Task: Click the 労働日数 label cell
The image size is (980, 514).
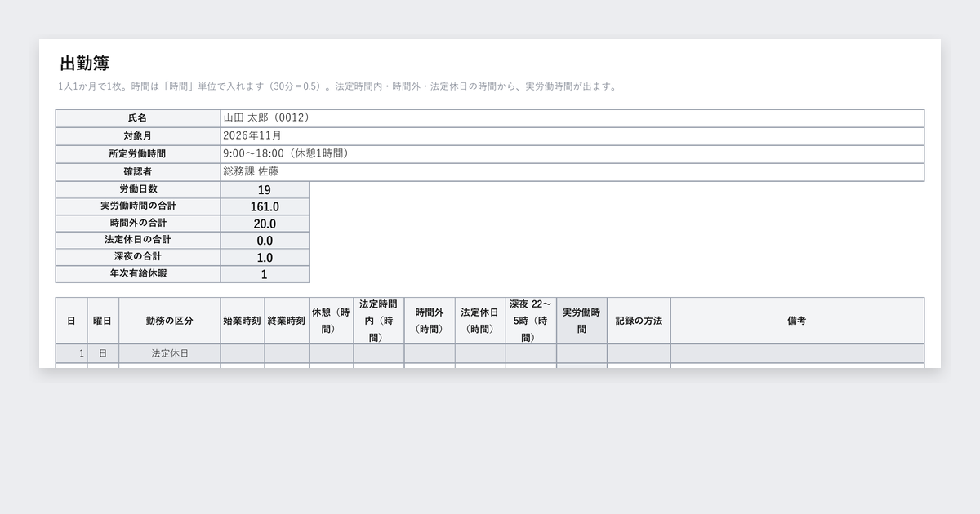Action: (x=138, y=189)
